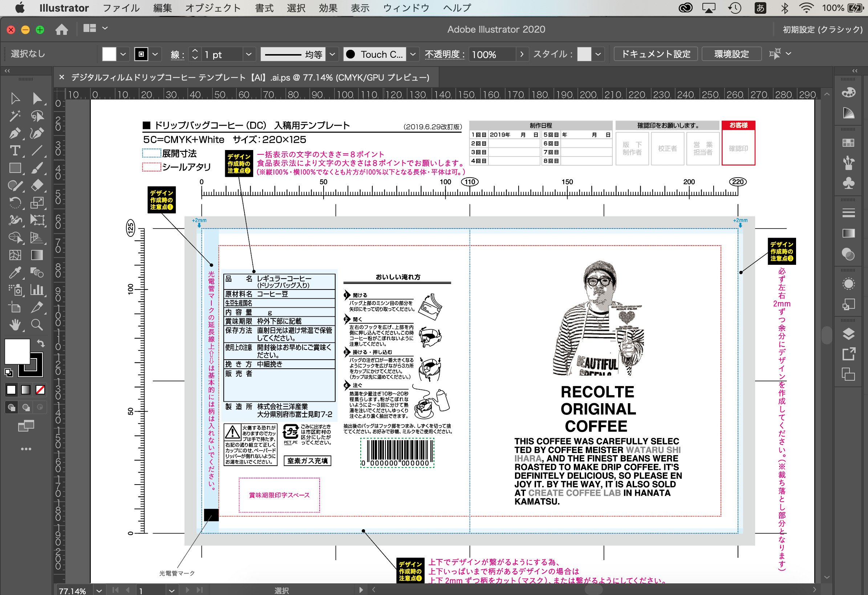
Task: Click the style swatch in control bar
Action: point(584,54)
